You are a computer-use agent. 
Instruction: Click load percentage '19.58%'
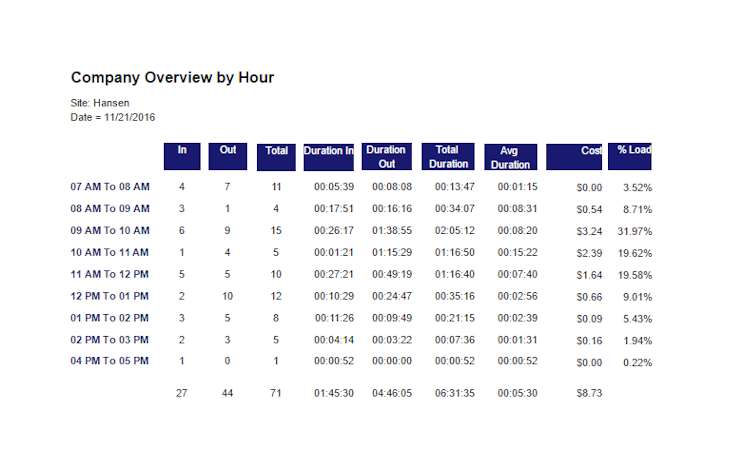[x=635, y=275]
